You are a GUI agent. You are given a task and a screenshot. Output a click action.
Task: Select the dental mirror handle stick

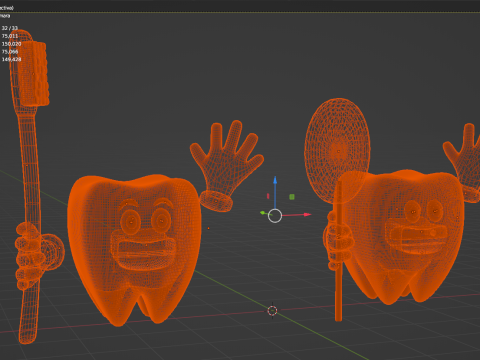point(338,293)
